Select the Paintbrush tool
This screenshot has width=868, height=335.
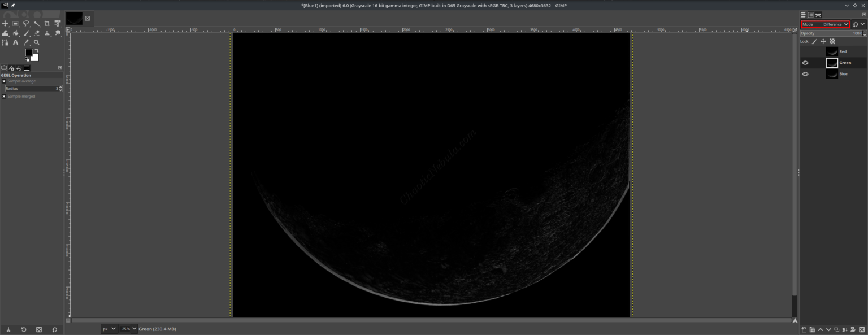click(x=26, y=33)
